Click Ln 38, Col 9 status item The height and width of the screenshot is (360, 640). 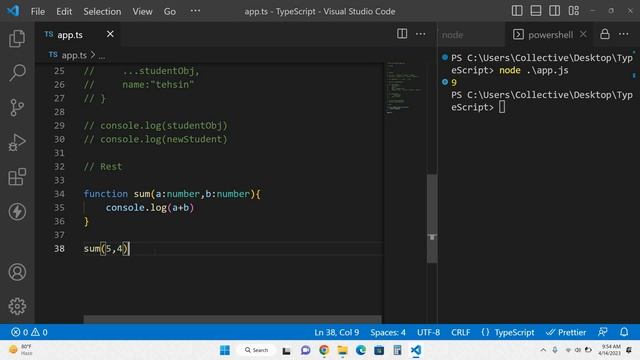[337, 332]
